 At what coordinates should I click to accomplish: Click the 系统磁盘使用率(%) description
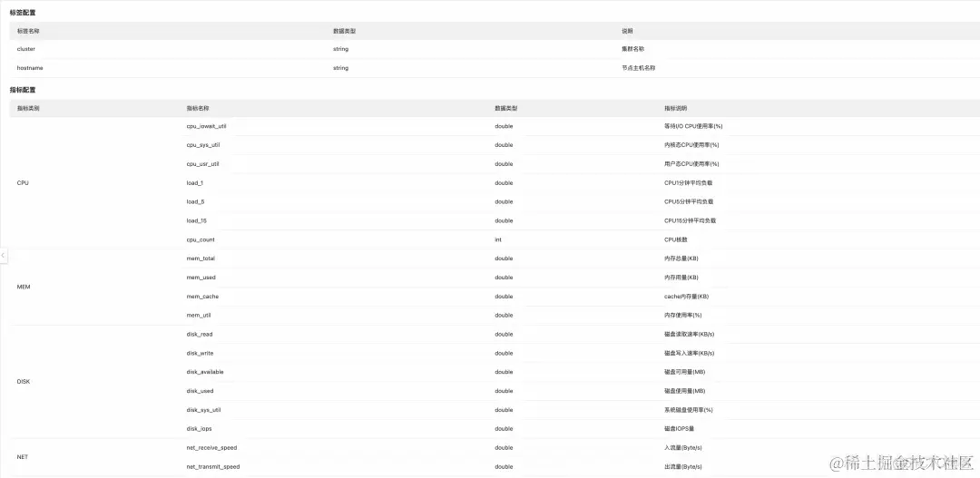pos(688,410)
